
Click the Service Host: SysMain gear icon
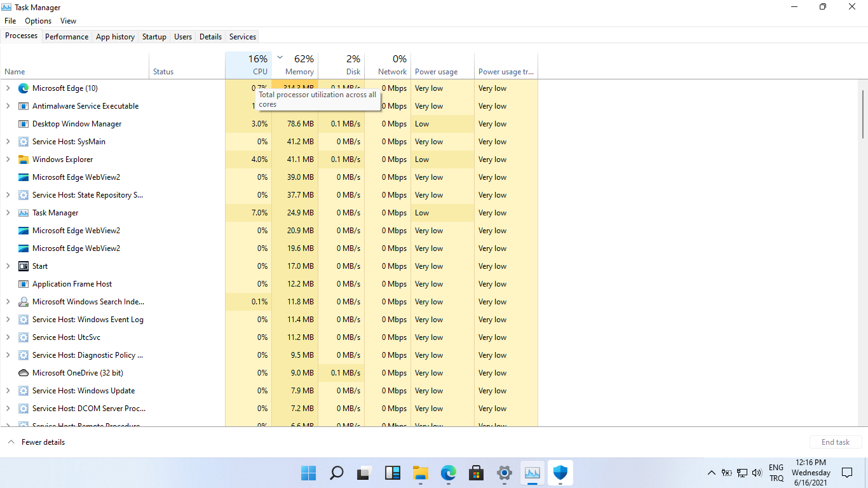click(24, 142)
